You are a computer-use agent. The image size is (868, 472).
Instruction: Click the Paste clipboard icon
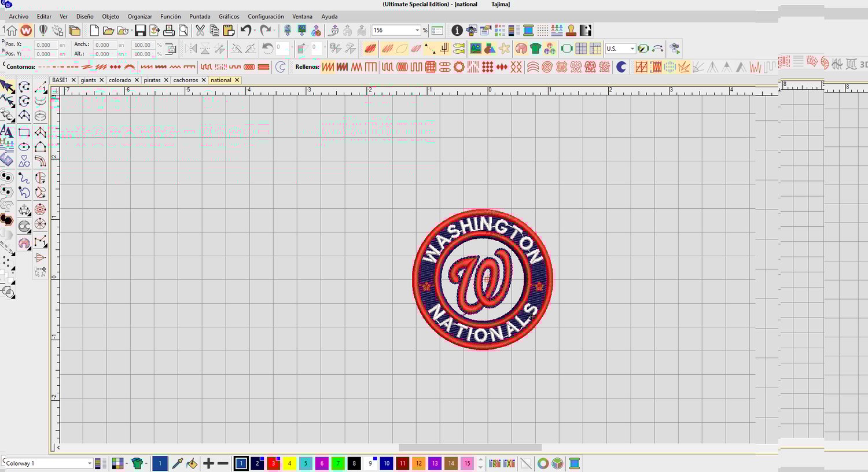(229, 30)
